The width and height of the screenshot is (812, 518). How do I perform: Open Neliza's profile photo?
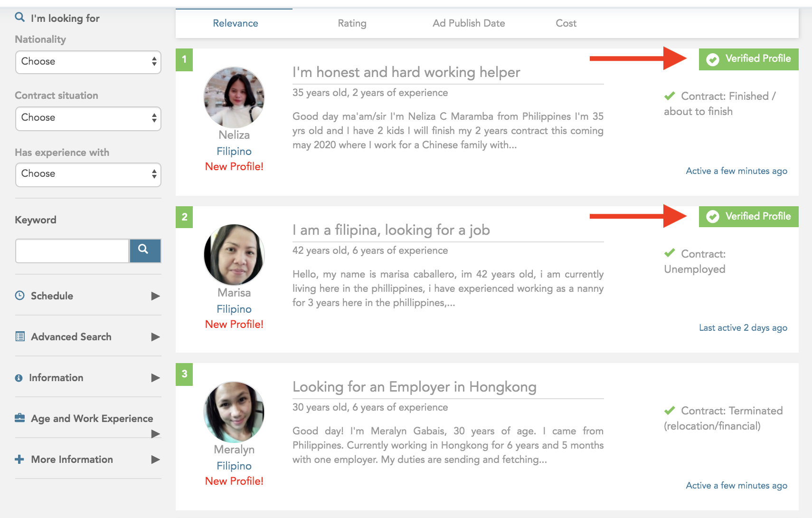(234, 97)
